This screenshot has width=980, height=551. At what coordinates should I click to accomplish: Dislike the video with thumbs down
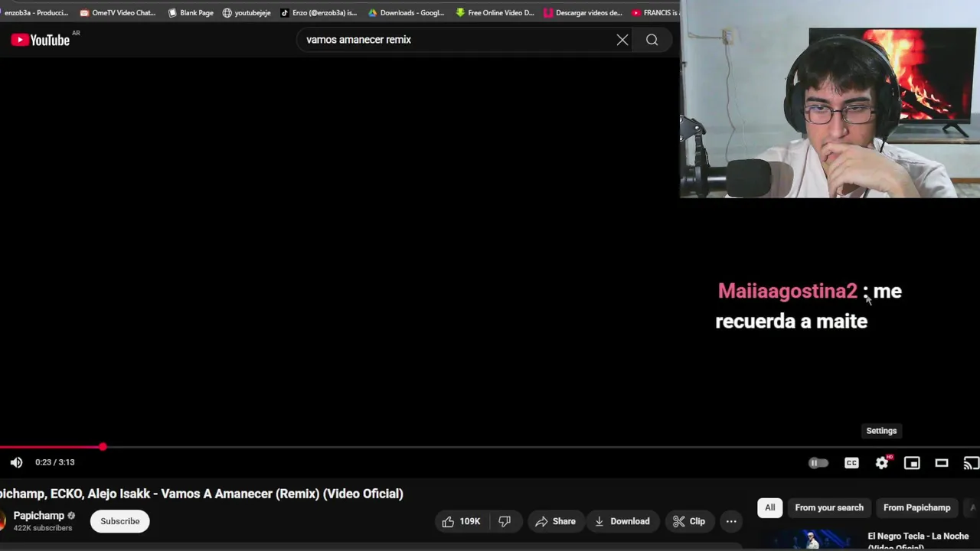point(505,521)
